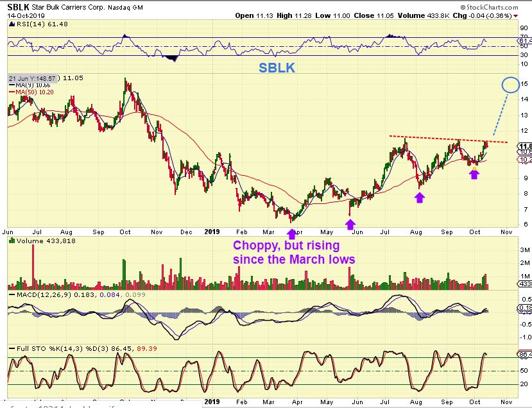Click the 'Nasdaq GM' exchange label
The height and width of the screenshot is (408, 532).
click(x=126, y=7)
